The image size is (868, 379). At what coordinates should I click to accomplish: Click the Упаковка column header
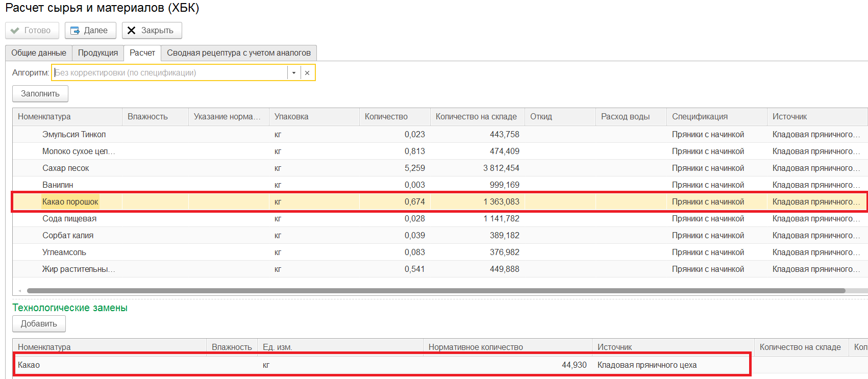coord(314,117)
